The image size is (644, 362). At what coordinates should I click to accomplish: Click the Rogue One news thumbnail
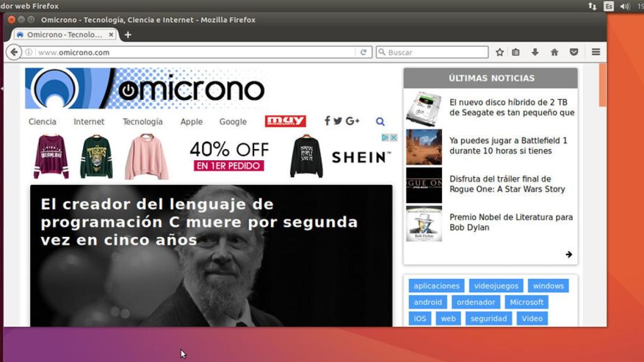(424, 185)
